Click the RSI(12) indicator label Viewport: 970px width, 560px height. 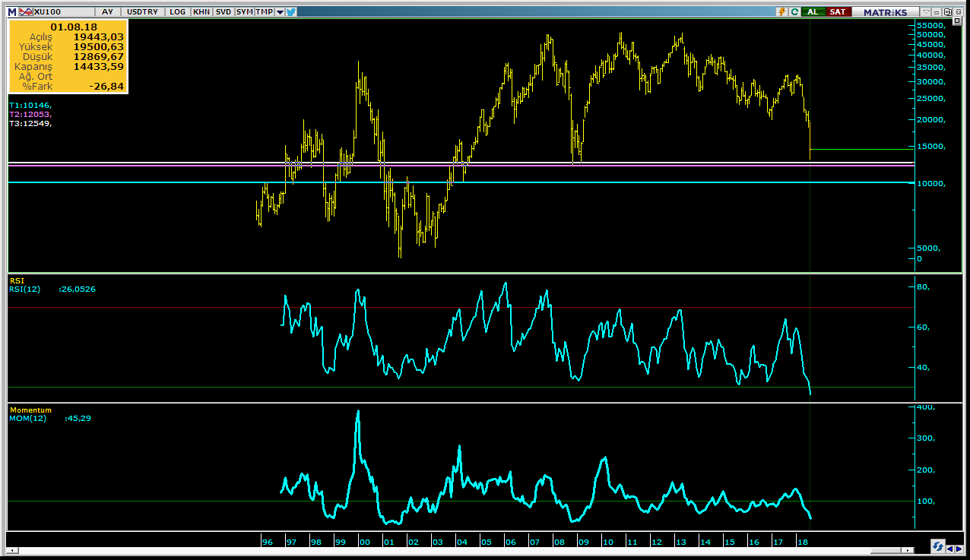point(25,289)
